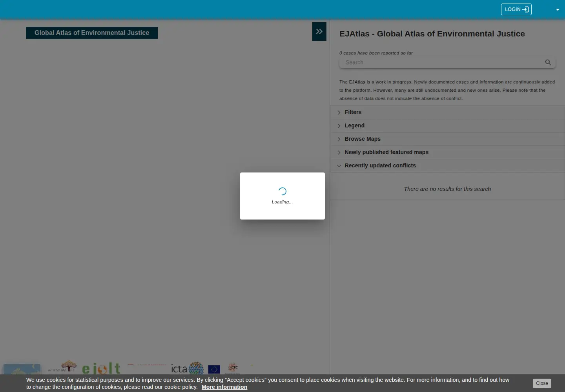
Task: Collapse the side panel with the double-chevron icon
Action: pyautogui.click(x=319, y=31)
